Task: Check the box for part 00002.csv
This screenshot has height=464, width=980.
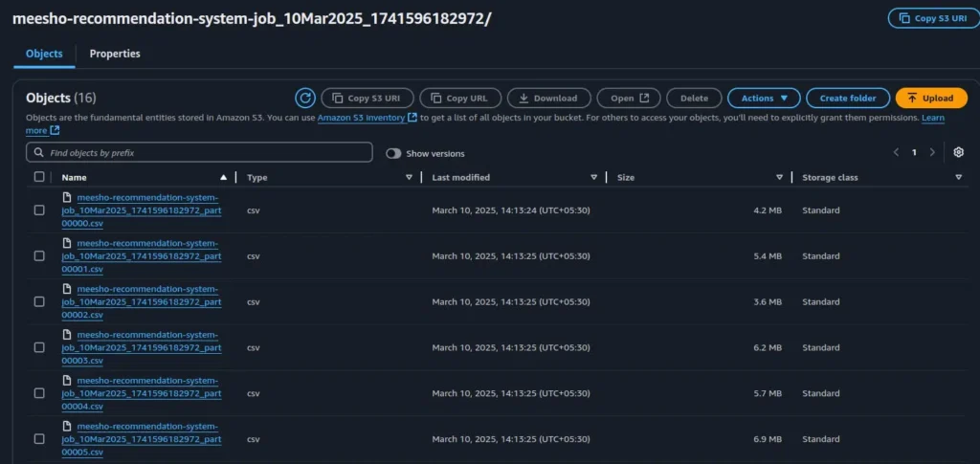Action: [x=39, y=301]
